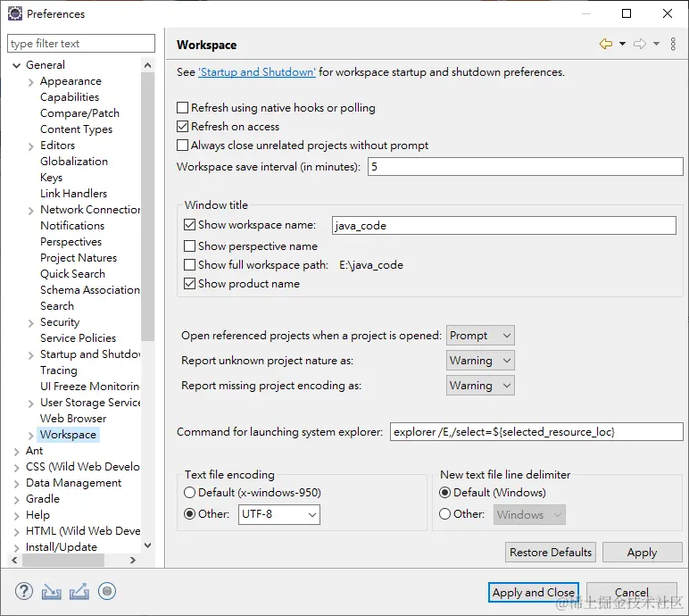689x616 pixels.
Task: Open the Web Browser preference page
Action: [73, 419]
